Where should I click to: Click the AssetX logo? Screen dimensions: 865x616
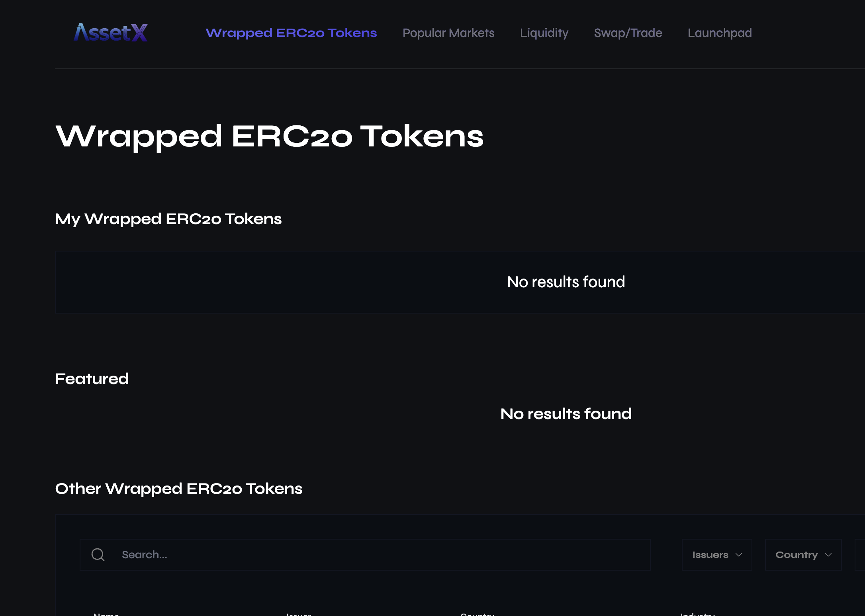tap(111, 33)
